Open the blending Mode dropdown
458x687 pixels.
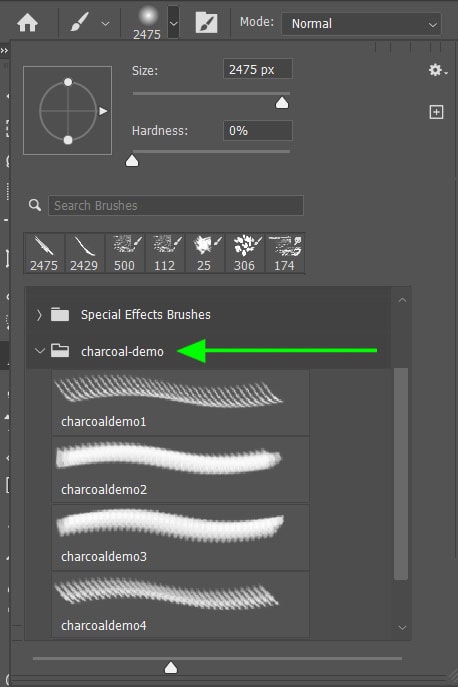point(361,24)
